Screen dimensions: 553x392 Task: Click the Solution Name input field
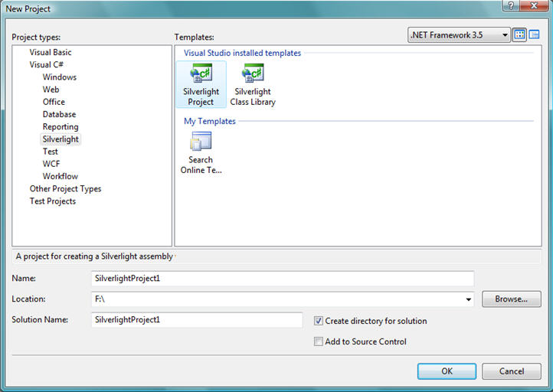click(x=196, y=320)
